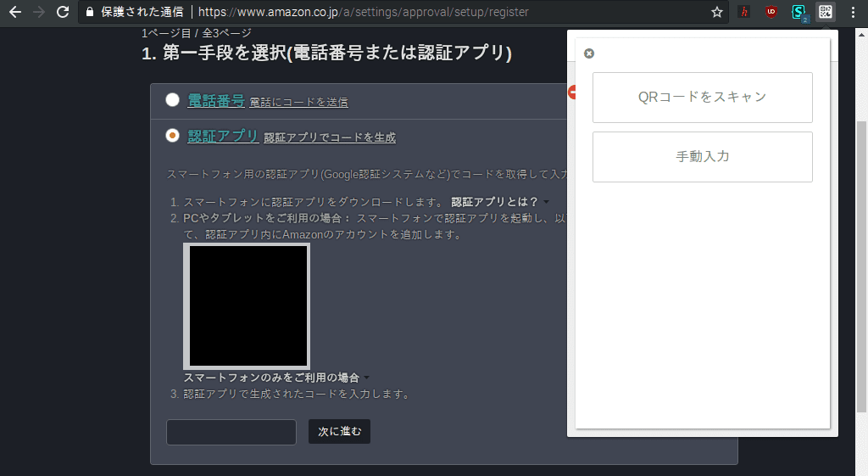
Task: Open the teal S extension icon
Action: pos(798,12)
